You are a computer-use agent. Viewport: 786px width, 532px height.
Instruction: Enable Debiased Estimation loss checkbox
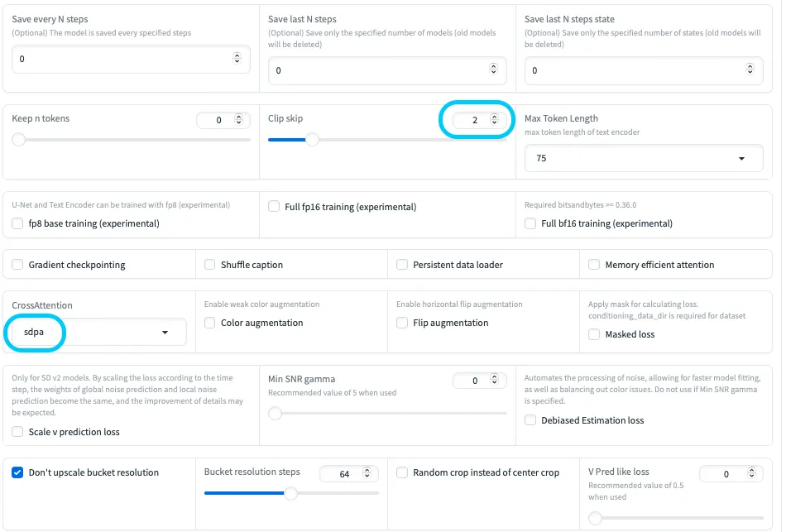[x=530, y=420]
